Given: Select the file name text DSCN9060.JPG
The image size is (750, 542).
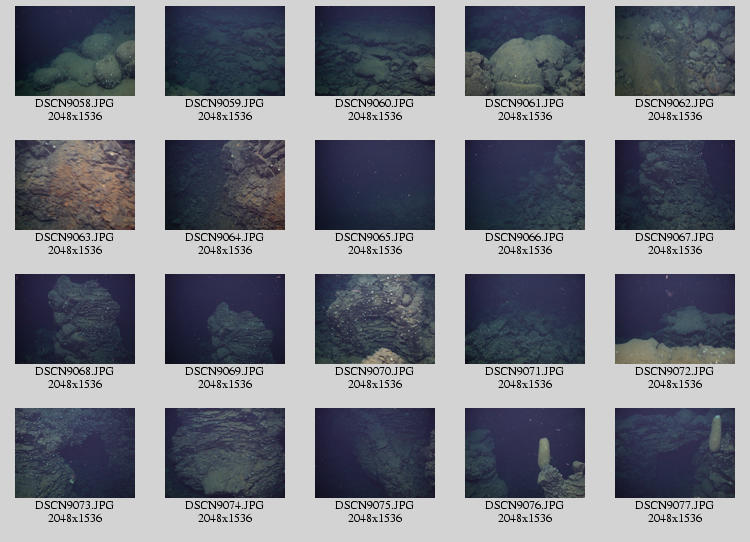Looking at the screenshot, I should tap(375, 103).
